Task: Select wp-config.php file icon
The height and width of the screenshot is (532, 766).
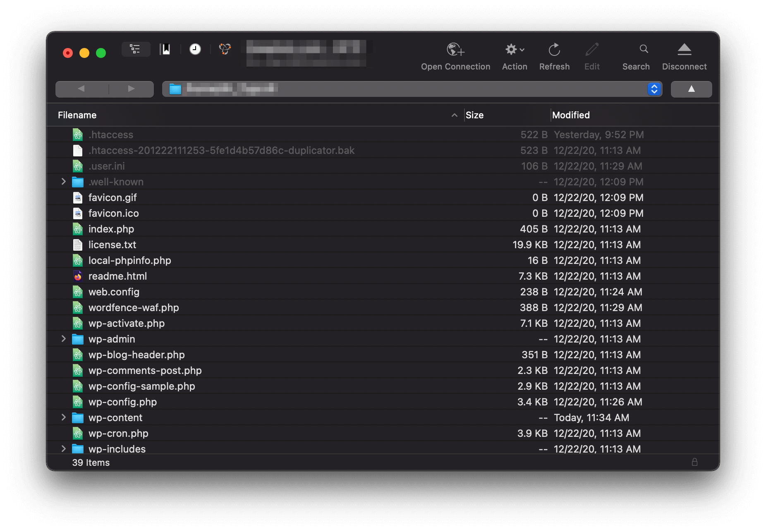Action: (78, 402)
